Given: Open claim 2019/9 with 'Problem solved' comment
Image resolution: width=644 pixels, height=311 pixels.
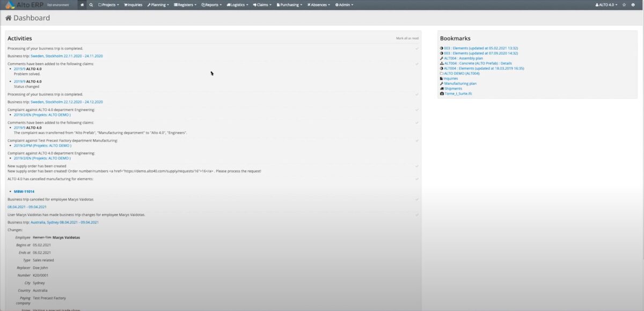Looking at the screenshot, I should tap(19, 69).
